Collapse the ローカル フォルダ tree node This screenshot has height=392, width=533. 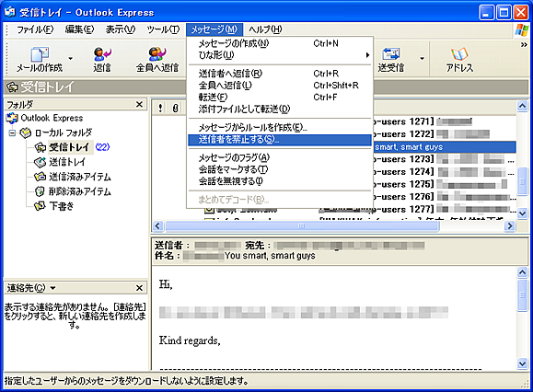click(x=12, y=133)
